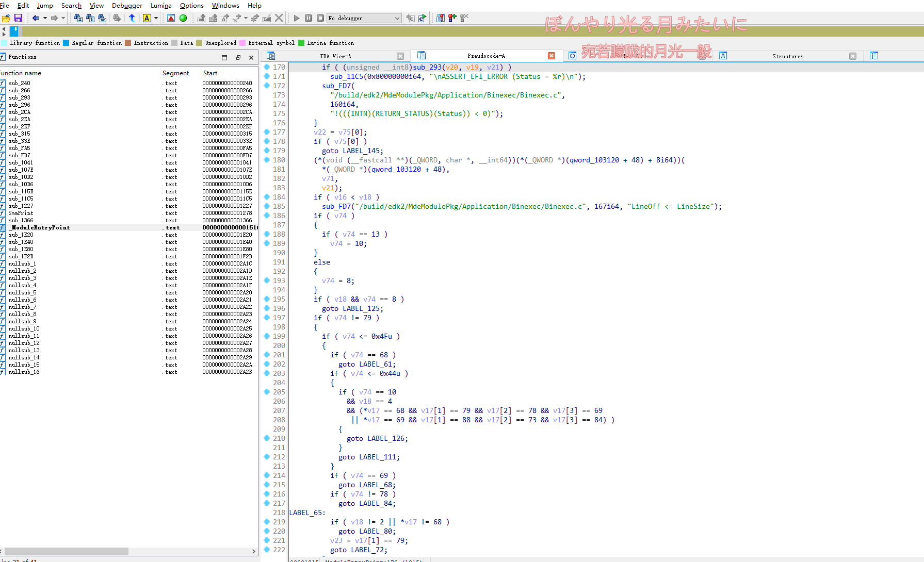Click the sub_293 call in line 170

[427, 67]
